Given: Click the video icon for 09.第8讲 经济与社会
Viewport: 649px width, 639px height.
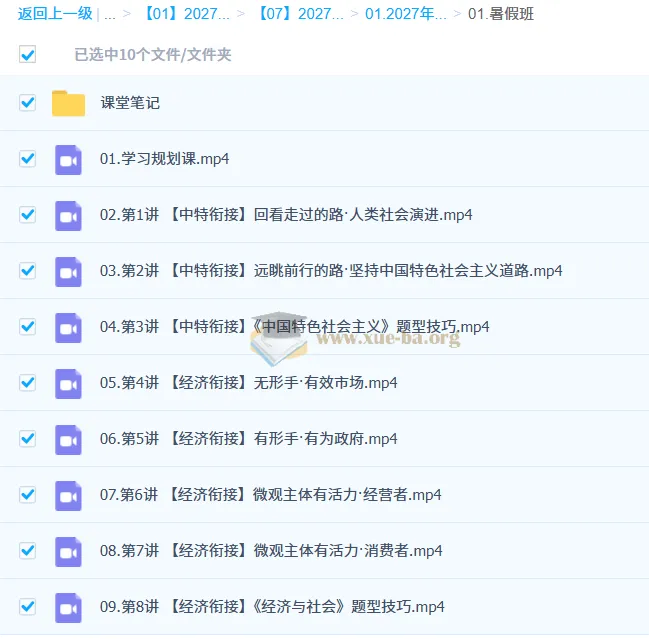Looking at the screenshot, I should 68,608.
